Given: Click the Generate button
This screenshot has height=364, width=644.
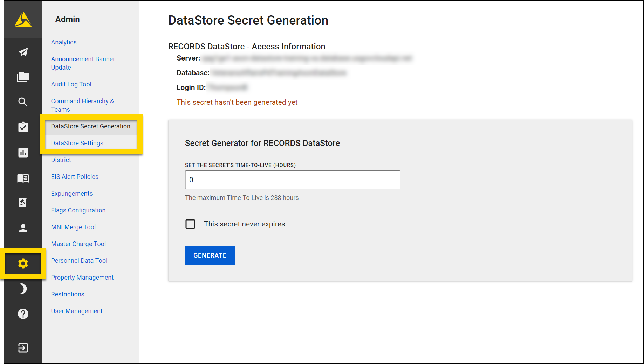Looking at the screenshot, I should point(210,255).
